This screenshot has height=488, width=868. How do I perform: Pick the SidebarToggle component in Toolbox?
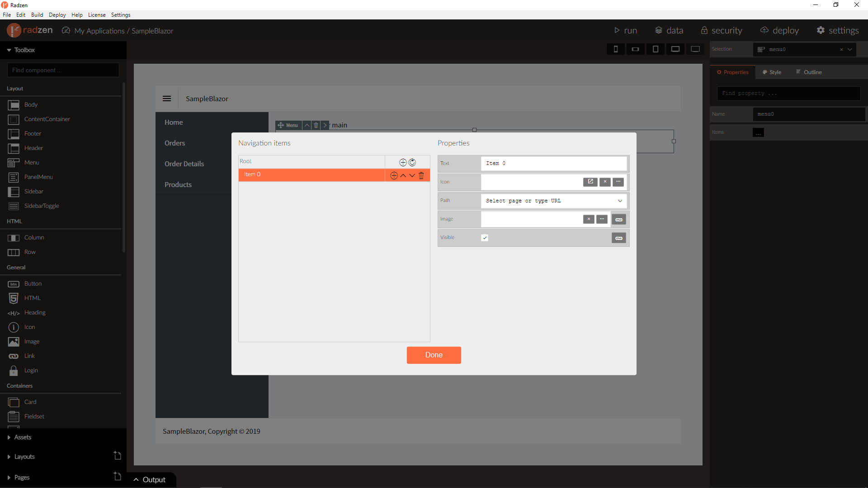click(x=33, y=206)
